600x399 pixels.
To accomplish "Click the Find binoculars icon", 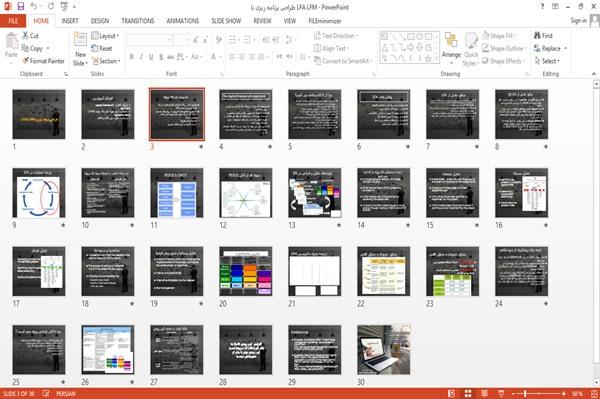I will pos(537,36).
